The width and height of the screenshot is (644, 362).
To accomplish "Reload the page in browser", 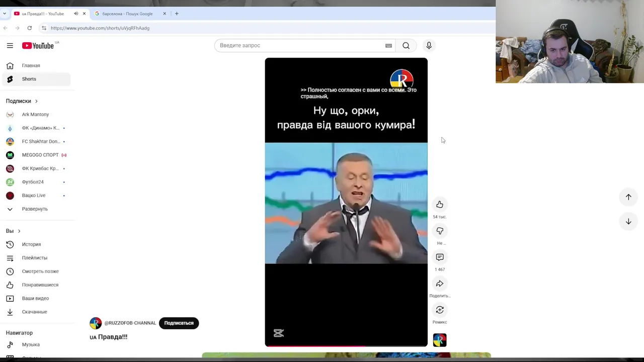I will click(30, 28).
